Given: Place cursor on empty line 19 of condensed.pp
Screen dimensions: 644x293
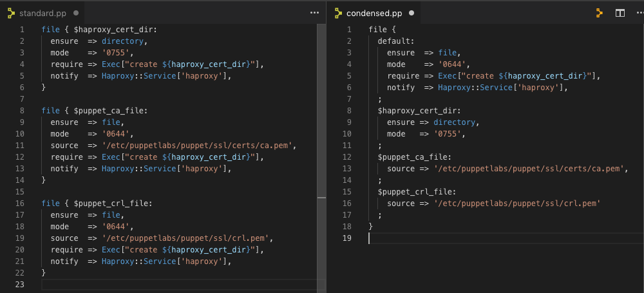Looking at the screenshot, I should tap(505, 238).
